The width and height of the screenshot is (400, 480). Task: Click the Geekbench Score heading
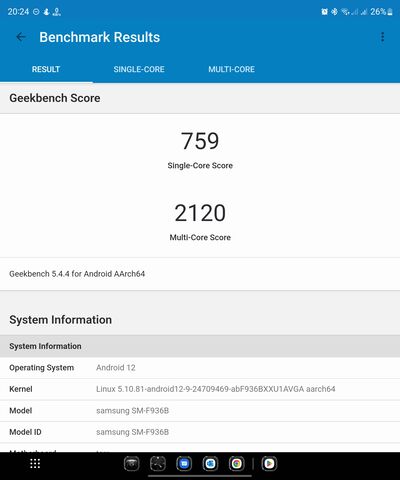[x=55, y=98]
